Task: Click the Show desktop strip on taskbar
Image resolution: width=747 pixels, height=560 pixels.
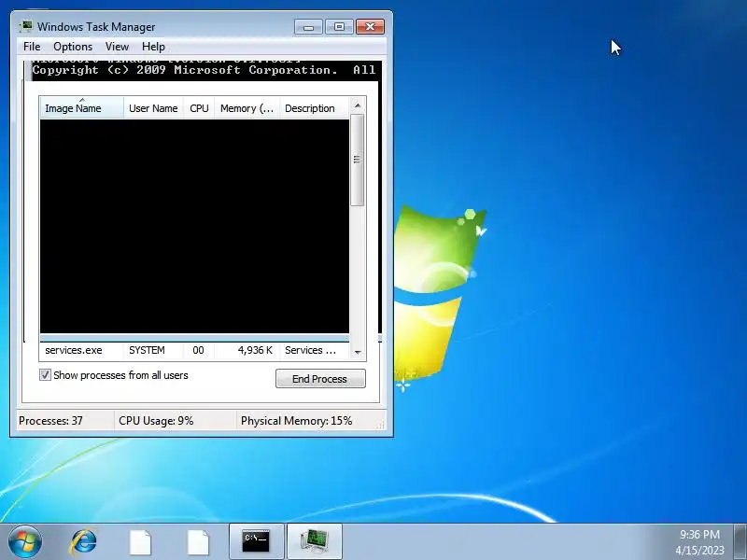Action: (x=740, y=542)
